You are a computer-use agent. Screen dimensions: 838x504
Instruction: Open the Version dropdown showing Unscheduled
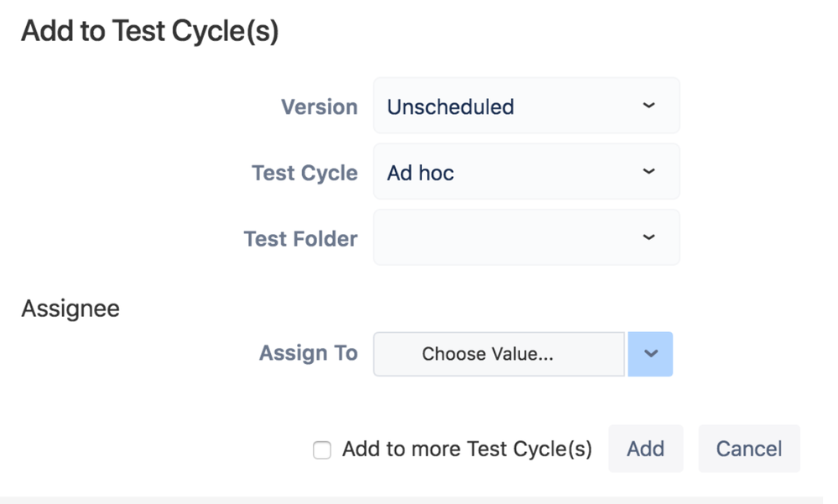click(x=527, y=106)
